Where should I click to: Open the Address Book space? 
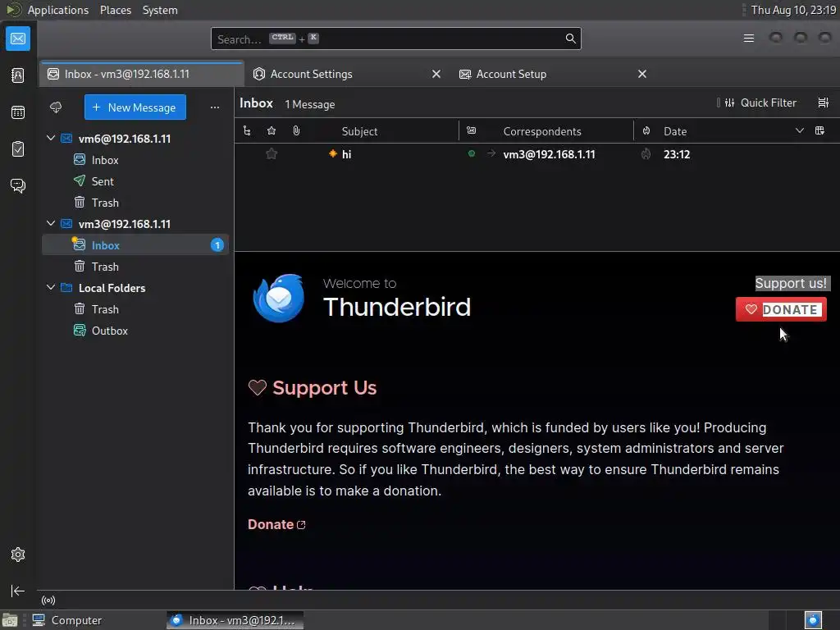18,75
